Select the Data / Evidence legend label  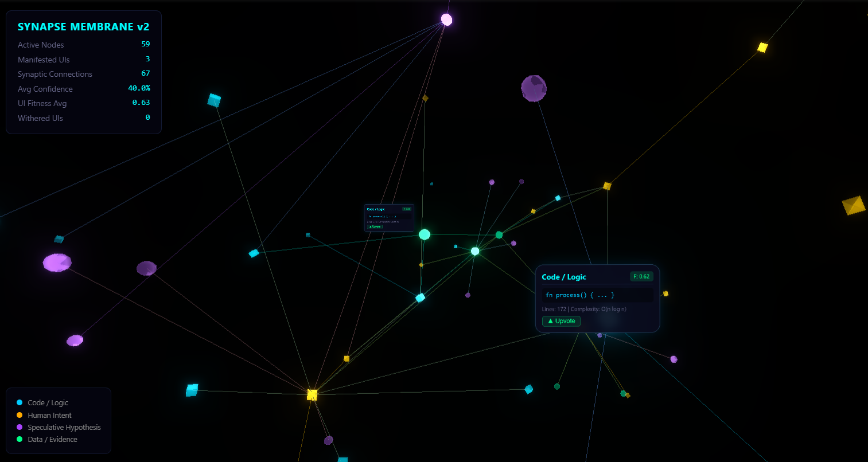(x=52, y=439)
